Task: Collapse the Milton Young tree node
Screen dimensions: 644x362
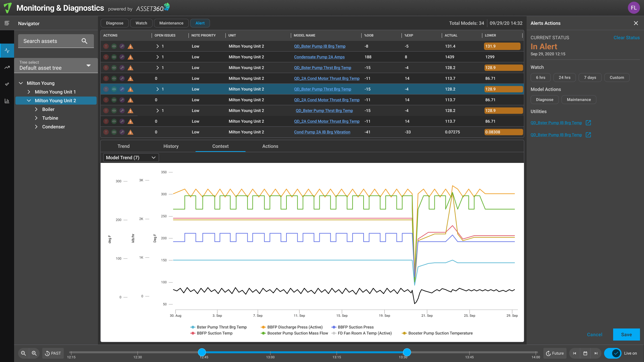Action: 21,83
